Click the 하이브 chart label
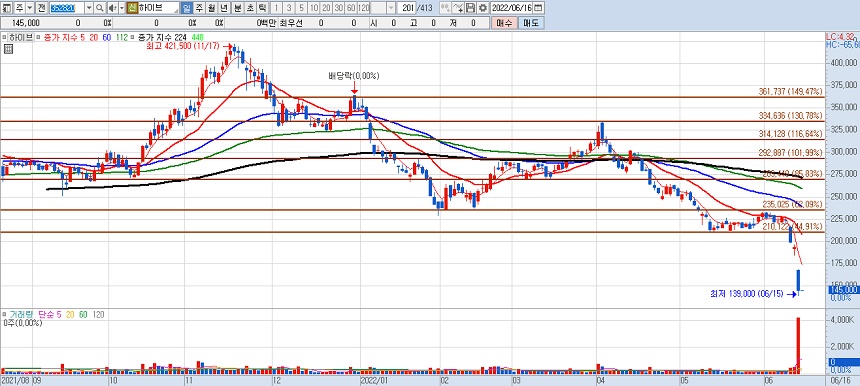This screenshot has height=386, width=860. (20, 37)
